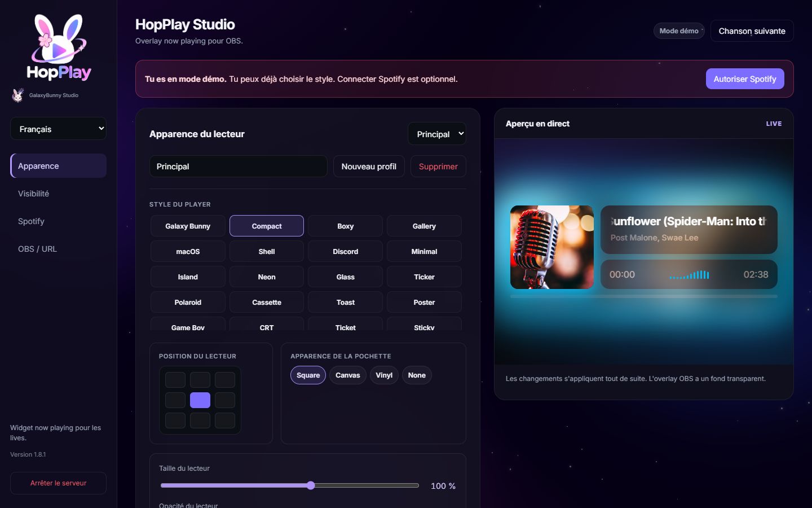The height and width of the screenshot is (508, 812).
Task: Select the Island player style
Action: [x=188, y=277]
